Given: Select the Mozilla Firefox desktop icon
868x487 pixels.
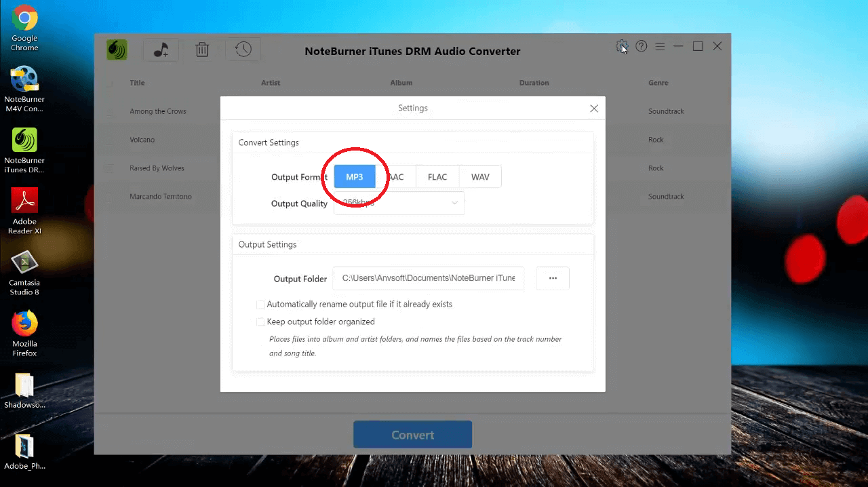Looking at the screenshot, I should (x=24, y=333).
